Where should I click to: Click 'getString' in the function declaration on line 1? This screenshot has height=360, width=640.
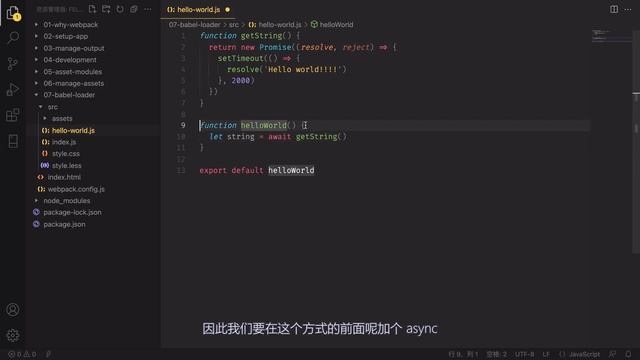click(x=261, y=36)
